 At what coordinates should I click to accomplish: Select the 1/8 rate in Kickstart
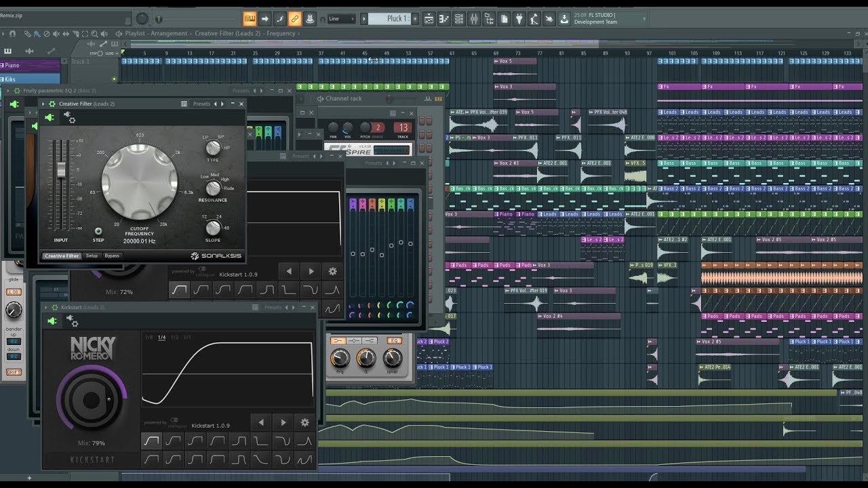(149, 337)
